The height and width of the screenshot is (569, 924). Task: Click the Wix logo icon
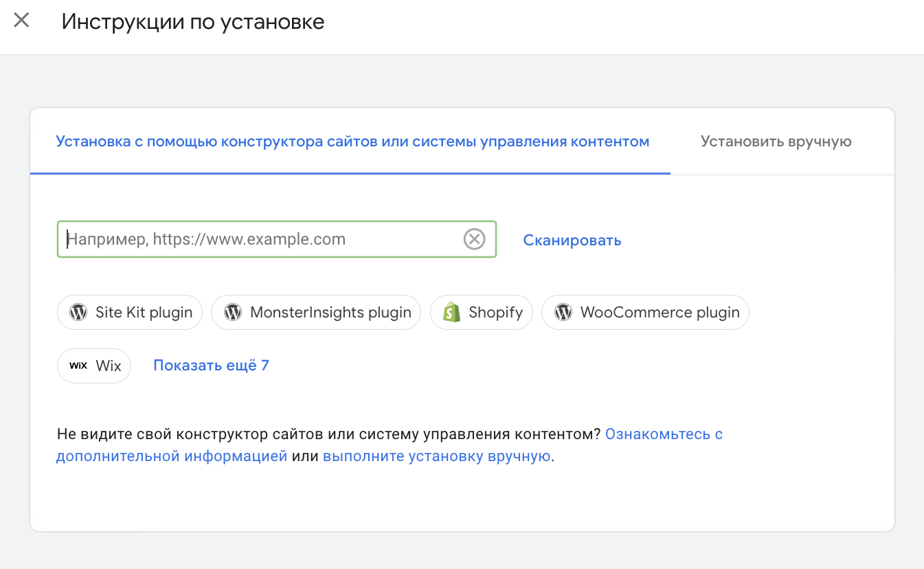point(78,366)
